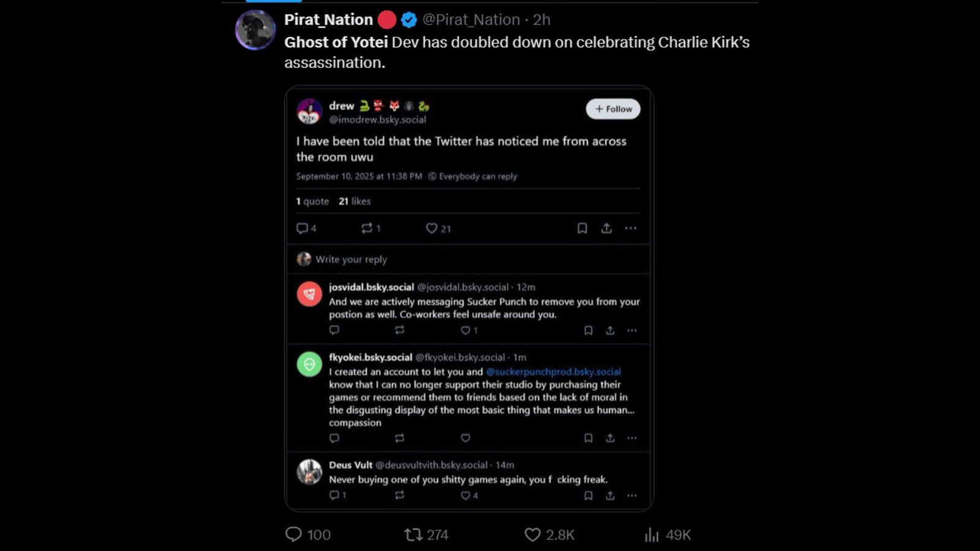Toggle bookmark on fkyokei's reply
The image size is (980, 551).
[x=589, y=438]
